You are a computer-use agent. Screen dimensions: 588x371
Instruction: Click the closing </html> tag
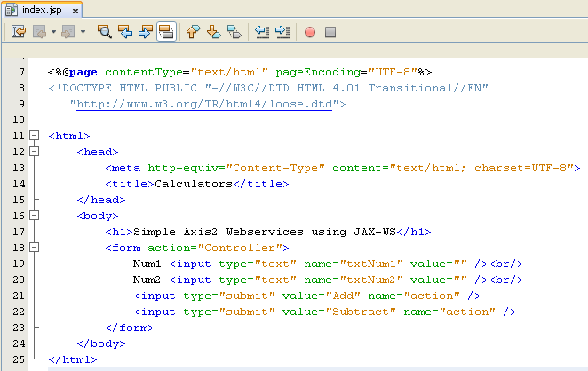pyautogui.click(x=72, y=359)
